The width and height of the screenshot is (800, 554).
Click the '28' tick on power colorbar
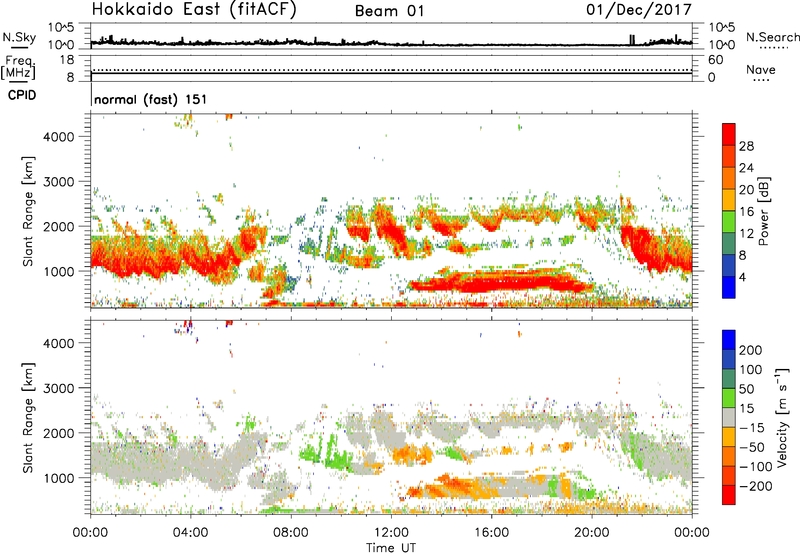pyautogui.click(x=746, y=146)
